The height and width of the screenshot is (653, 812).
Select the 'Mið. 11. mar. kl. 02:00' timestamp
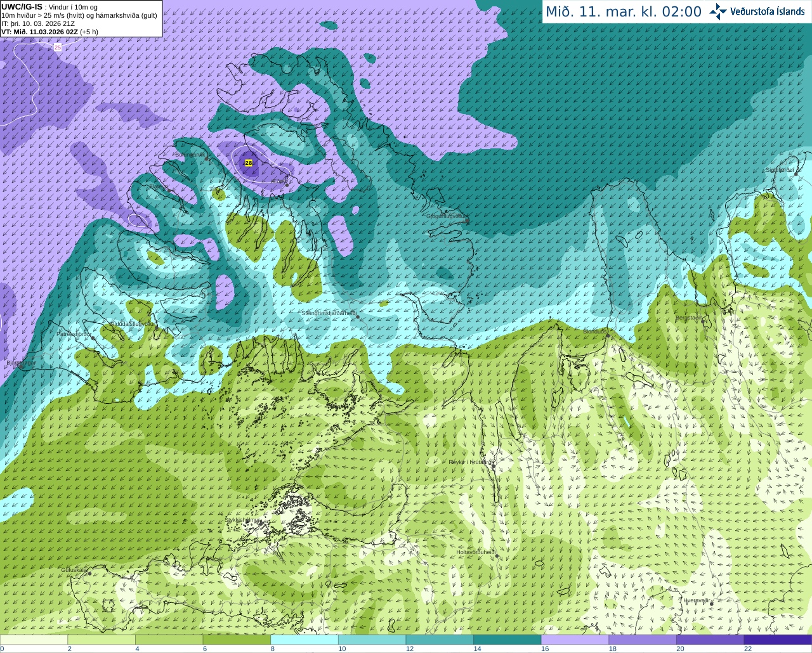point(624,12)
